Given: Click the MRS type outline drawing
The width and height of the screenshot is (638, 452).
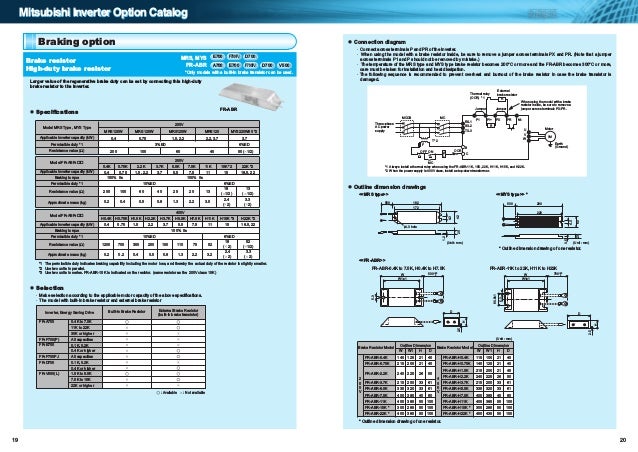Looking at the screenshot, I should pos(420,222).
